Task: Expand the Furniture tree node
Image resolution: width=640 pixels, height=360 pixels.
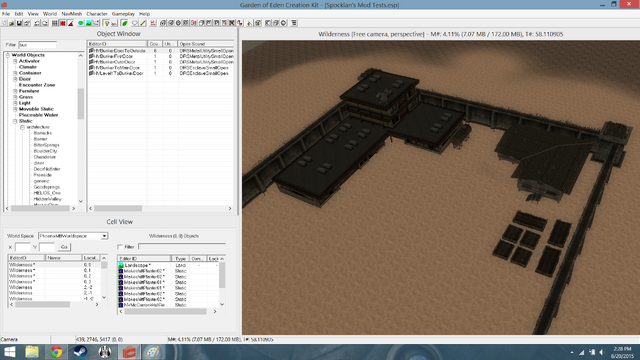Action: coord(15,91)
